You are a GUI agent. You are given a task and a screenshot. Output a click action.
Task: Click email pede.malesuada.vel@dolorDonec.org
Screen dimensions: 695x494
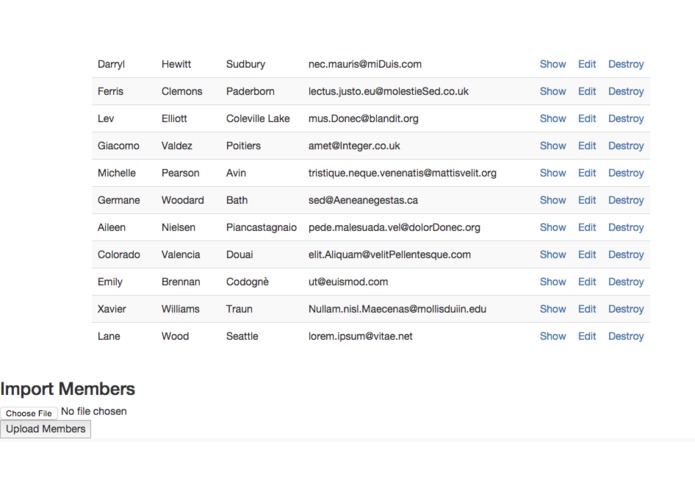(x=394, y=227)
